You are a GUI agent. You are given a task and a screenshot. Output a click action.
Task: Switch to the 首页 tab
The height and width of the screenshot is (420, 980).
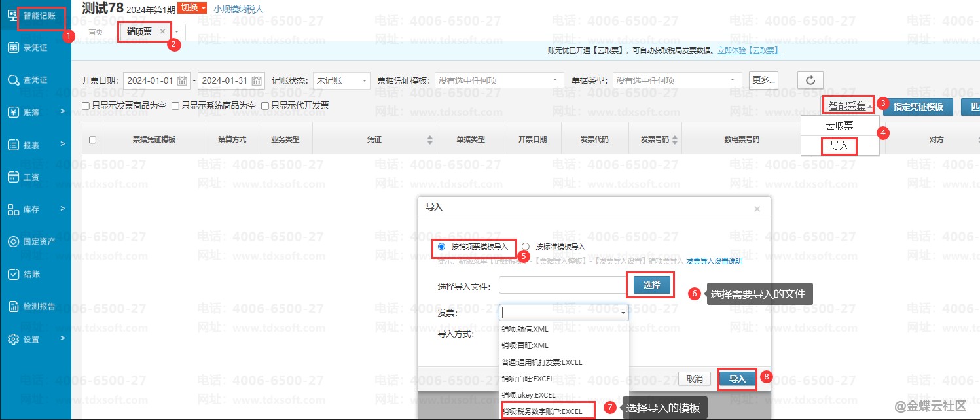(x=96, y=31)
